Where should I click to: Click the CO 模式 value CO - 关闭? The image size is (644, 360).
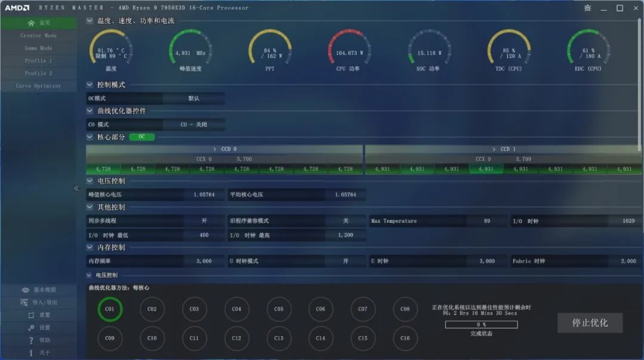[x=194, y=125]
